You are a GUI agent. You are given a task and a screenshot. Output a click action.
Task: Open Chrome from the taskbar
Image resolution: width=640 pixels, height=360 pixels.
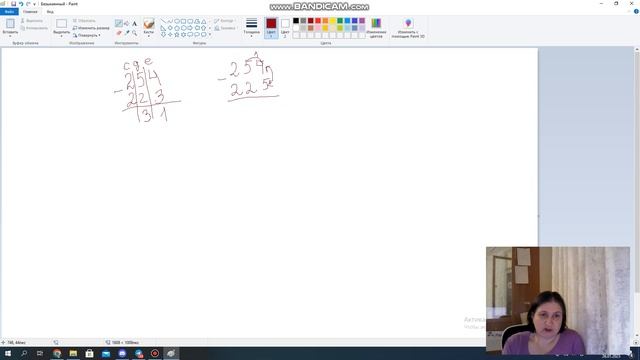(57, 353)
